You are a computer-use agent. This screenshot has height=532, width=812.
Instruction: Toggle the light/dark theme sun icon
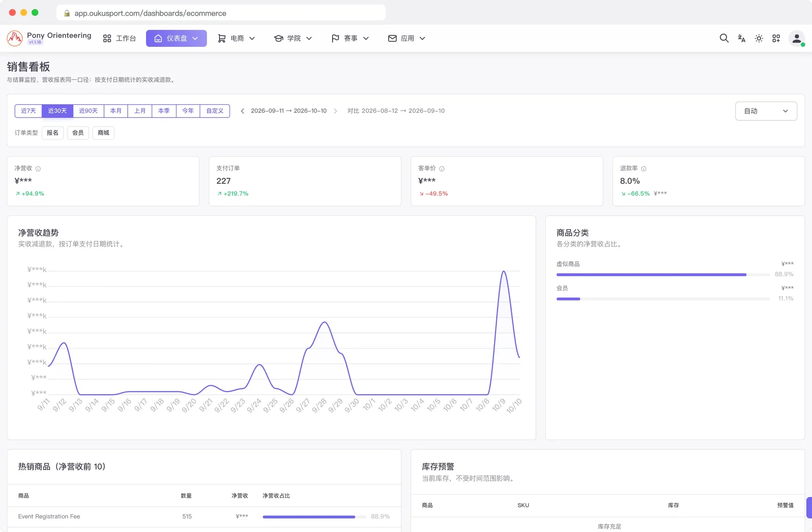point(759,38)
